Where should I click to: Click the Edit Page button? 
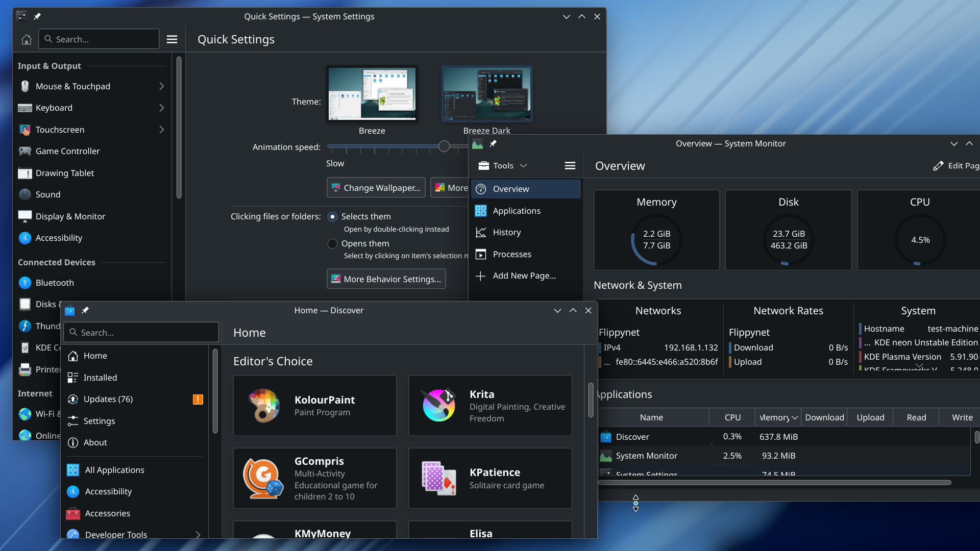point(956,166)
